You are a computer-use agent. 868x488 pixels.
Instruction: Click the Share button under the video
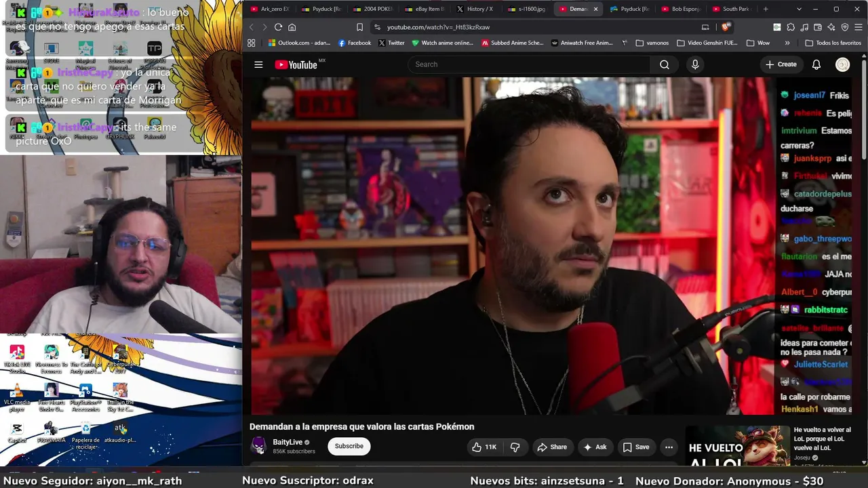552,447
